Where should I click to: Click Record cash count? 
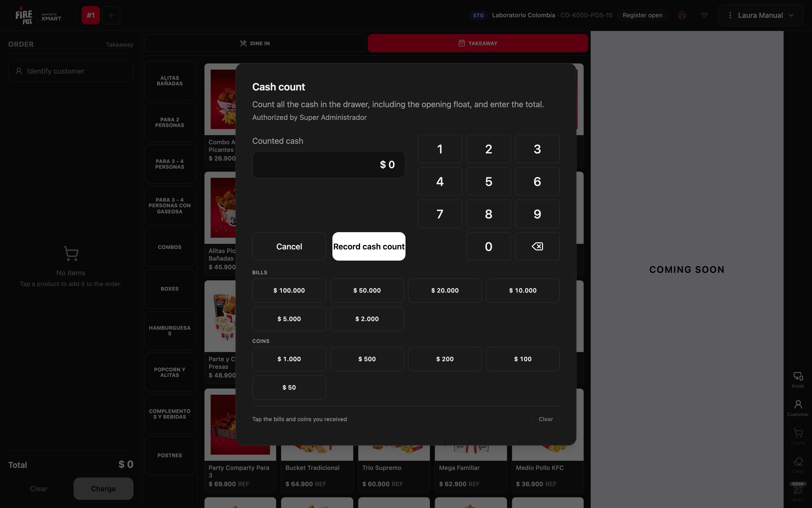[369, 246]
